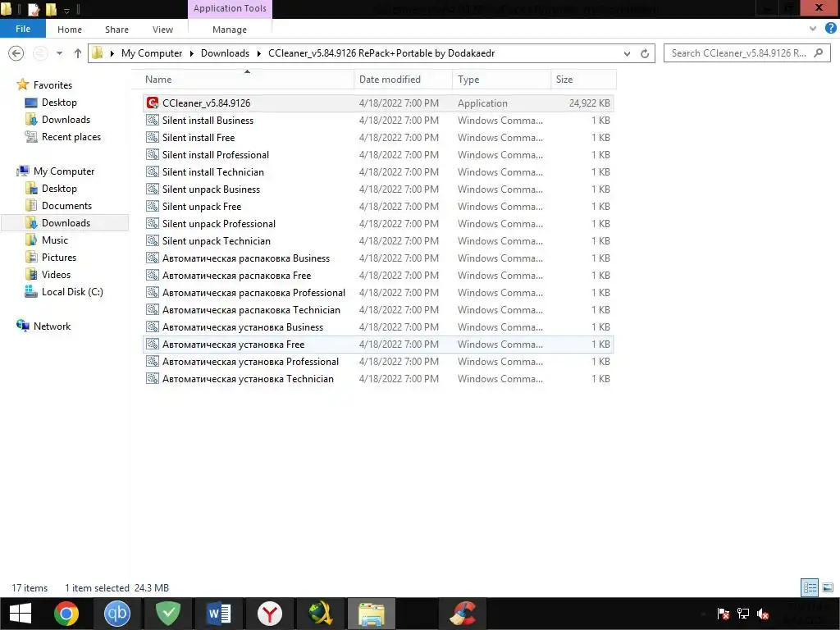Click the blue Help question mark icon
The height and width of the screenshot is (630, 840).
tap(830, 29)
